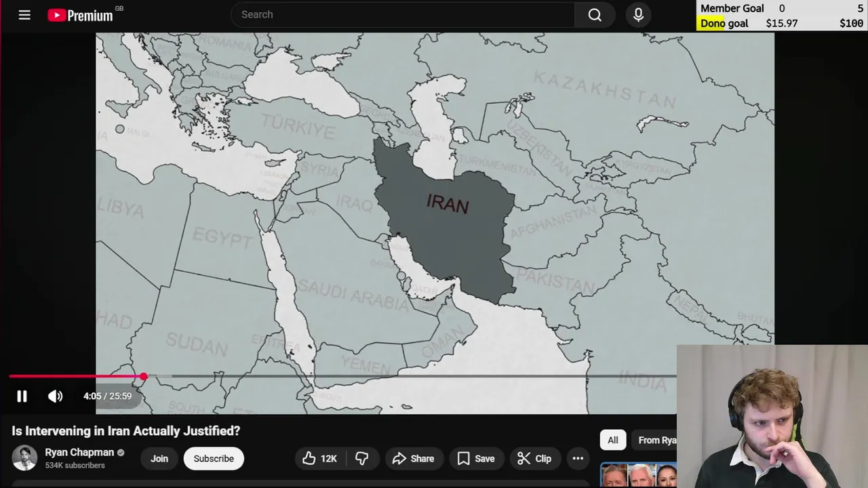Click the 4:05 / 25:59 time display
868x488 pixels.
pos(107,396)
